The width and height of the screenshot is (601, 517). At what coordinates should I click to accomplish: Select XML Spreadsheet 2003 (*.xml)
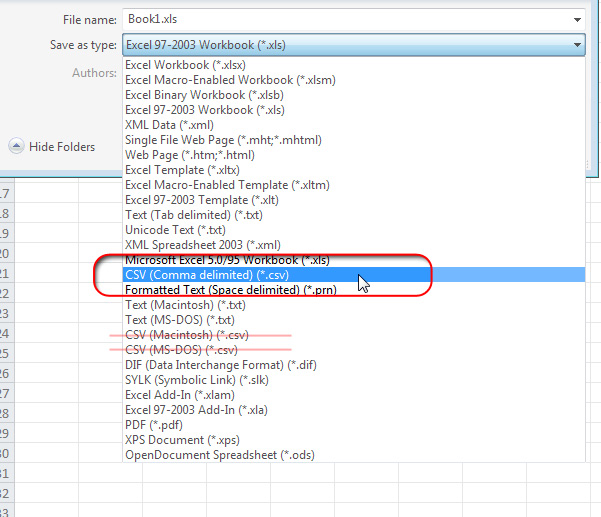(353, 245)
